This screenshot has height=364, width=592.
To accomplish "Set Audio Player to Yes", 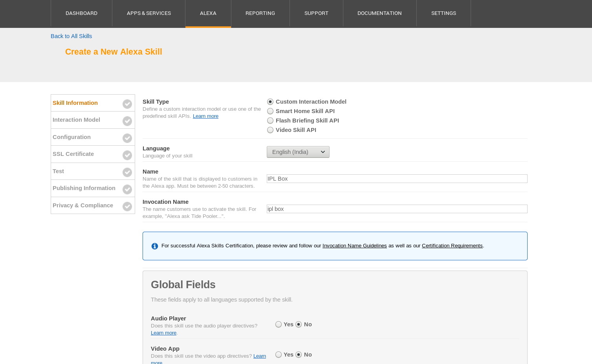I will pyautogui.click(x=279, y=324).
